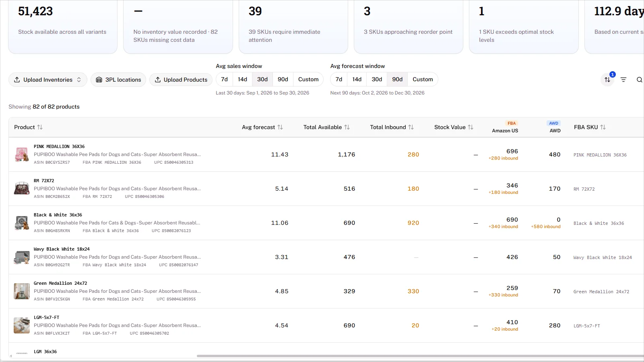Click the search magnifier icon

coord(640,80)
